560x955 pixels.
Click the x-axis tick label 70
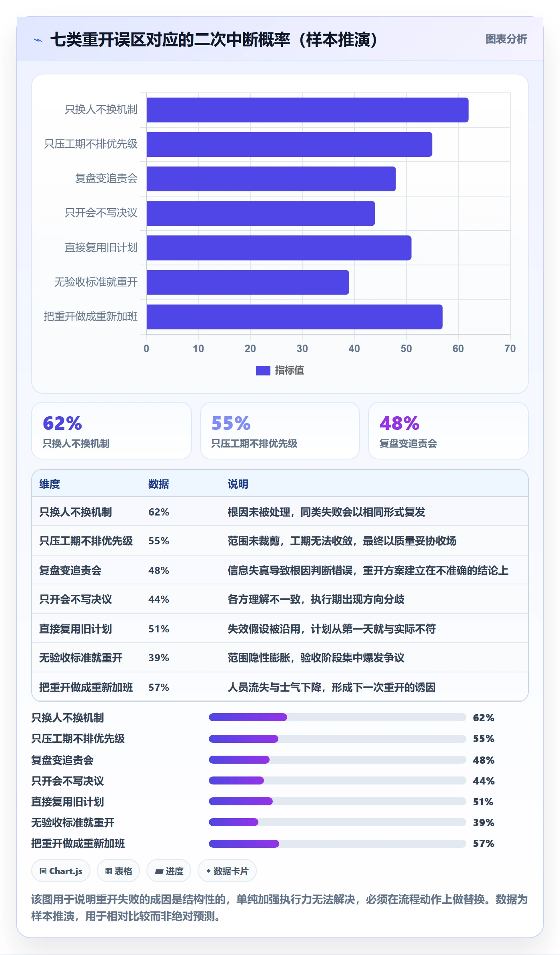(x=510, y=349)
